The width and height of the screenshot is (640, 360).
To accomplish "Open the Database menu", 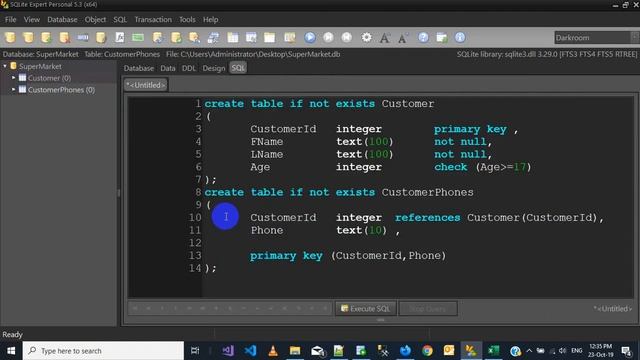I will (x=62, y=20).
